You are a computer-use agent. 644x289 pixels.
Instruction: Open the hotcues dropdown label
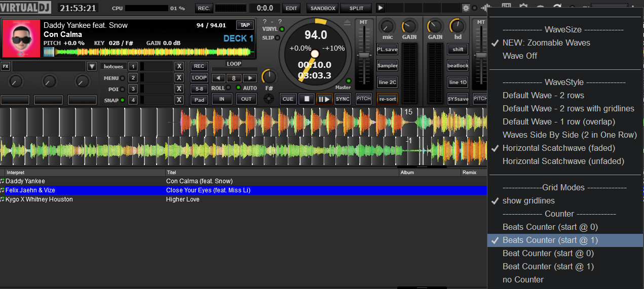click(x=113, y=66)
